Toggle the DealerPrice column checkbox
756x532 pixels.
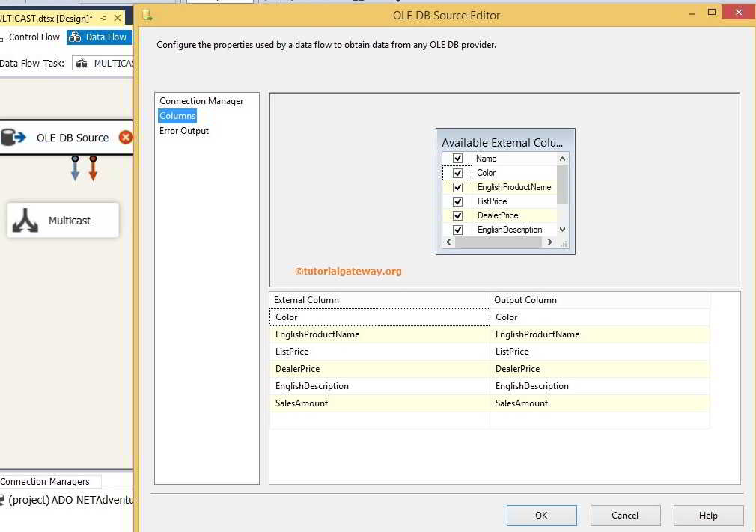457,215
